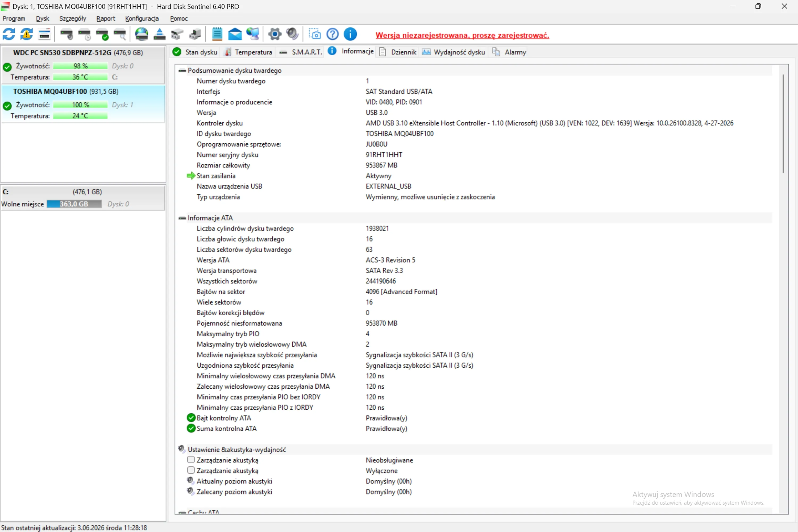Open the Dysk menu
The width and height of the screenshot is (798, 532).
click(x=42, y=19)
